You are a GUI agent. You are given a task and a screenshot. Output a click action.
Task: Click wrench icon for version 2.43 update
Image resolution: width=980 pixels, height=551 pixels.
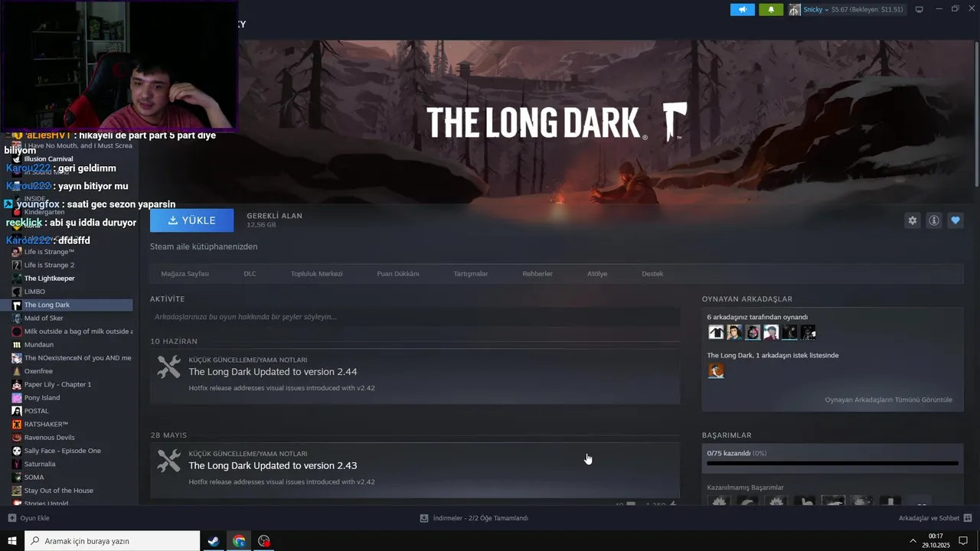pos(168,461)
